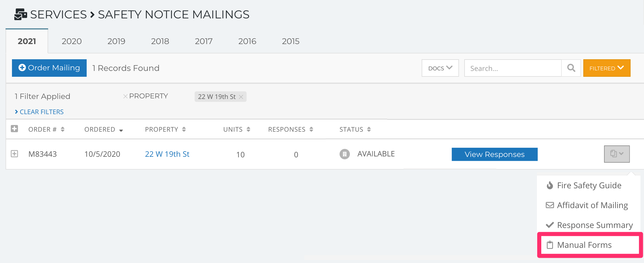Click the CLEAR FILTERS link
Image resolution: width=644 pixels, height=263 pixels.
pos(39,112)
